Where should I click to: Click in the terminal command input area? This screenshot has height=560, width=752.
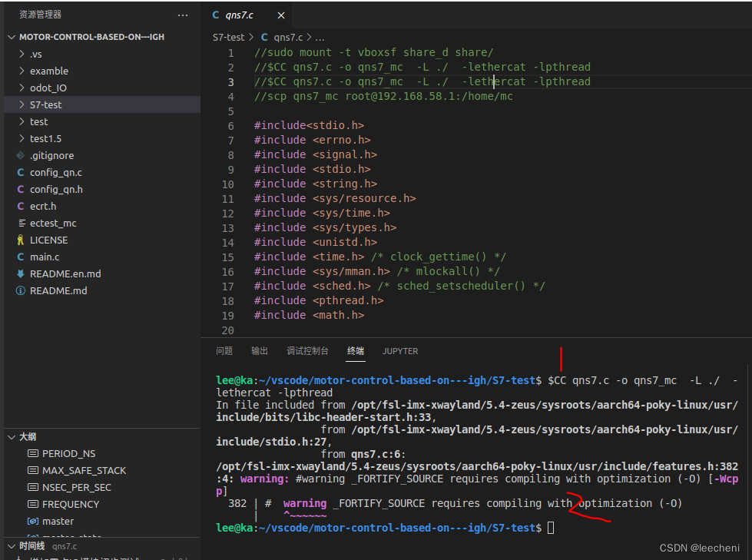548,527
